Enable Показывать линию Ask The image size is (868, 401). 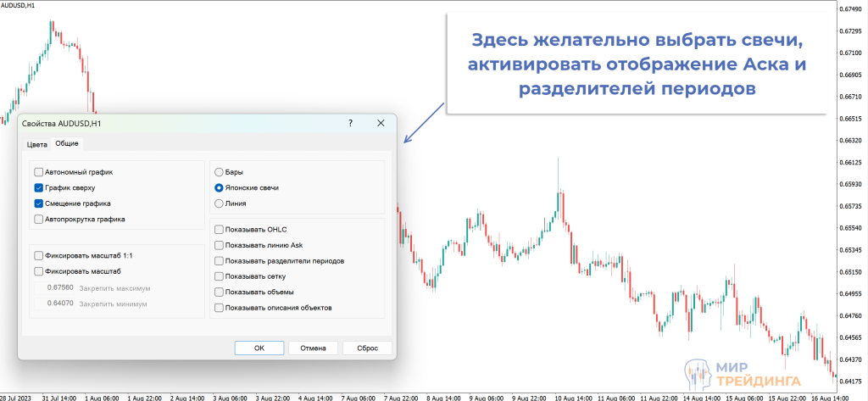[220, 245]
